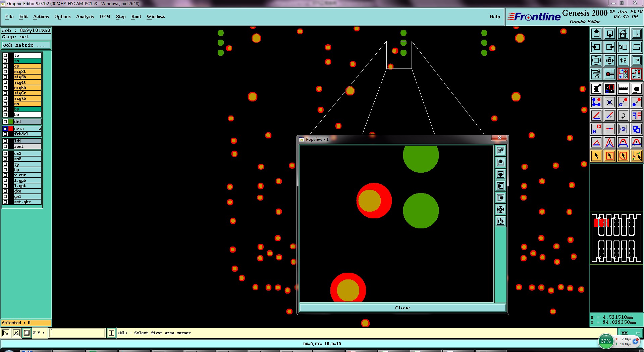This screenshot has height=352, width=644.
Task: Open the Step menu
Action: pyautogui.click(x=121, y=16)
